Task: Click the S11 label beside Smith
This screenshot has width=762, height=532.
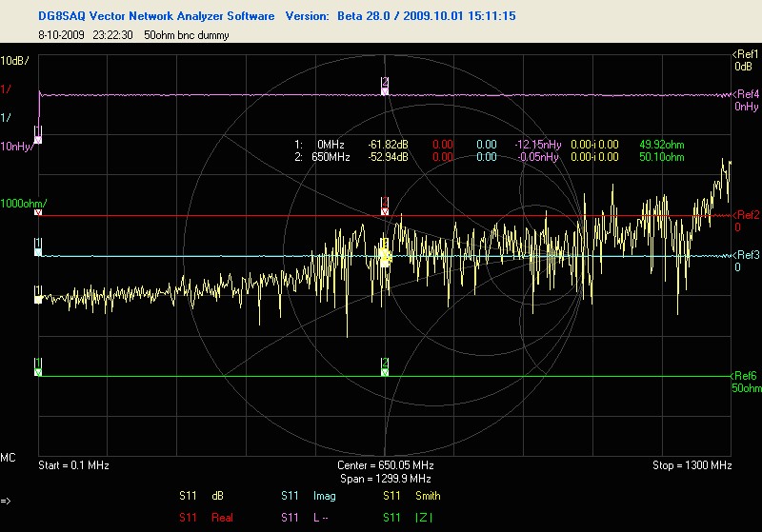Action: click(x=391, y=496)
